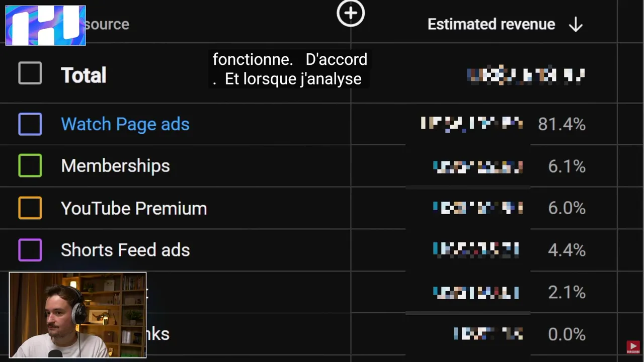Click the 81.4% revenue share value
Image resolution: width=644 pixels, height=362 pixels.
pyautogui.click(x=561, y=124)
